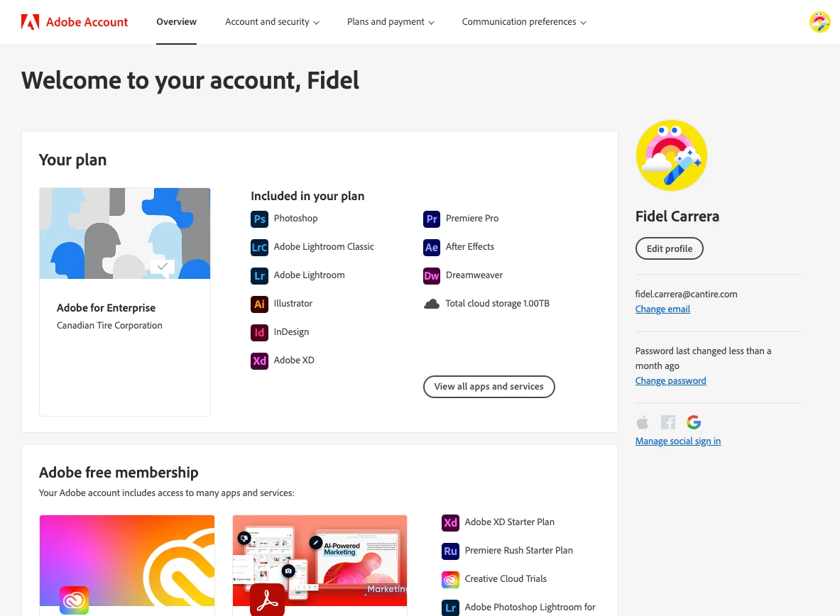Click the Adobe for Enterprise plan image
This screenshot has width=840, height=616.
coord(125,233)
